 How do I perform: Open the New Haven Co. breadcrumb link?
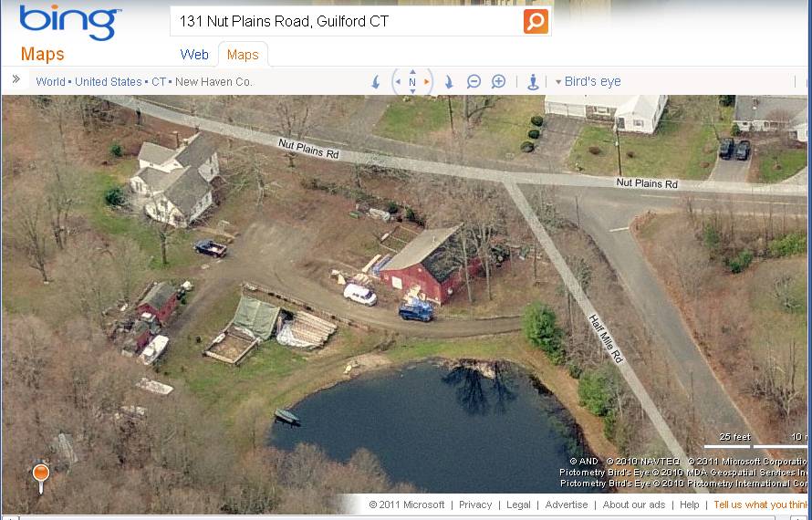[213, 82]
